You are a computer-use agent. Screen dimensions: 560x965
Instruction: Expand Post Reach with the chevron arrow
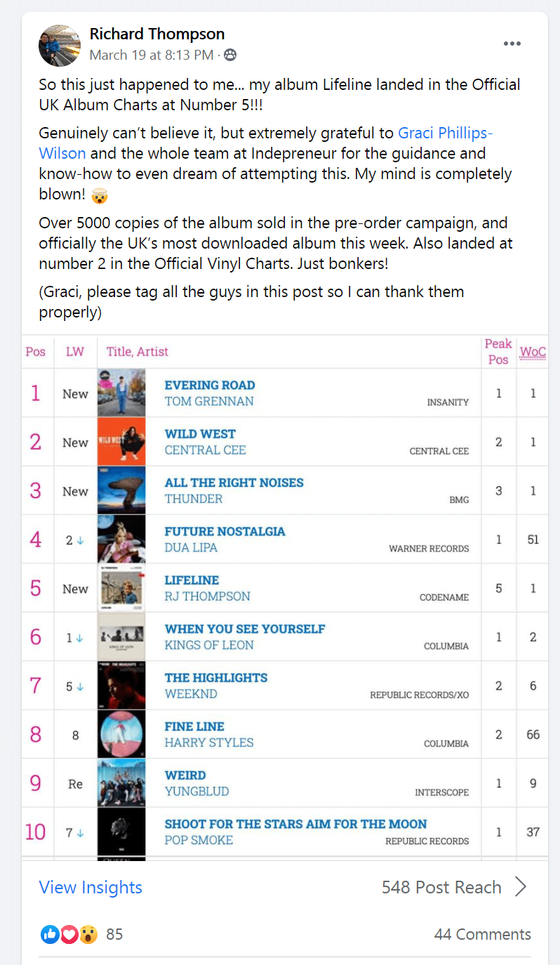[x=520, y=887]
